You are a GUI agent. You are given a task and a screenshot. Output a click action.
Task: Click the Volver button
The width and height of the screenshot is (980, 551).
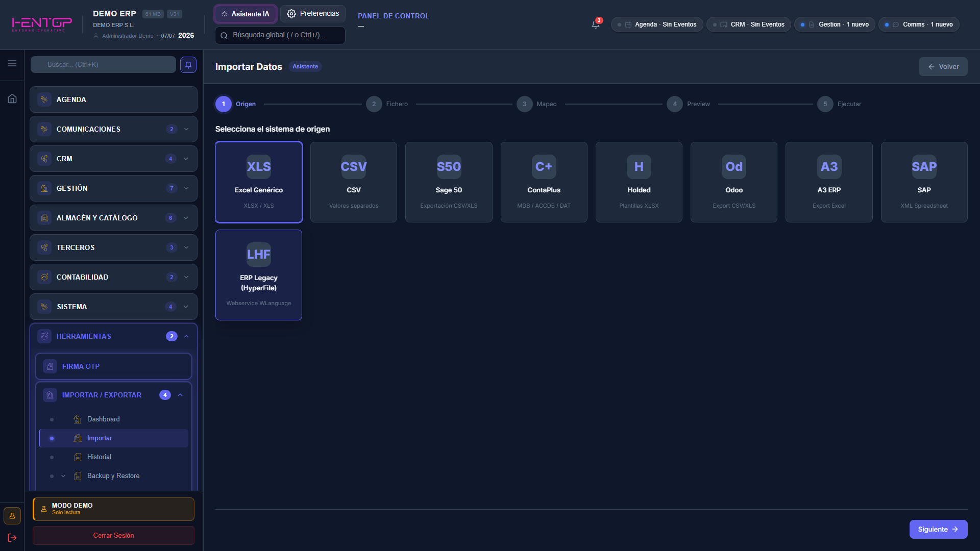943,67
